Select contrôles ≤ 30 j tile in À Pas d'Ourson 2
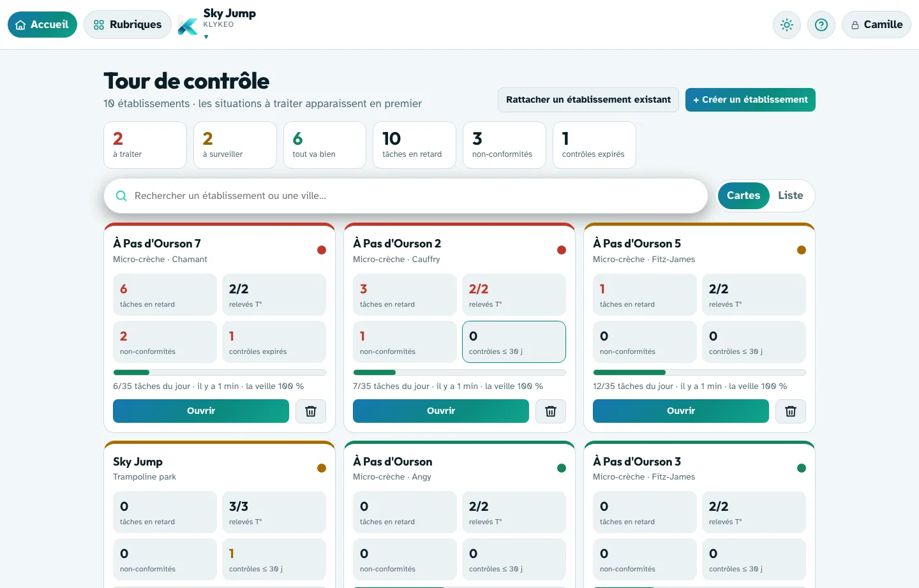Screen dimensions: 919x588 click(x=514, y=342)
